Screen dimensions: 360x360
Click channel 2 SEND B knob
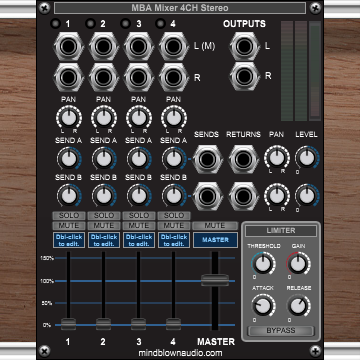click(x=104, y=196)
